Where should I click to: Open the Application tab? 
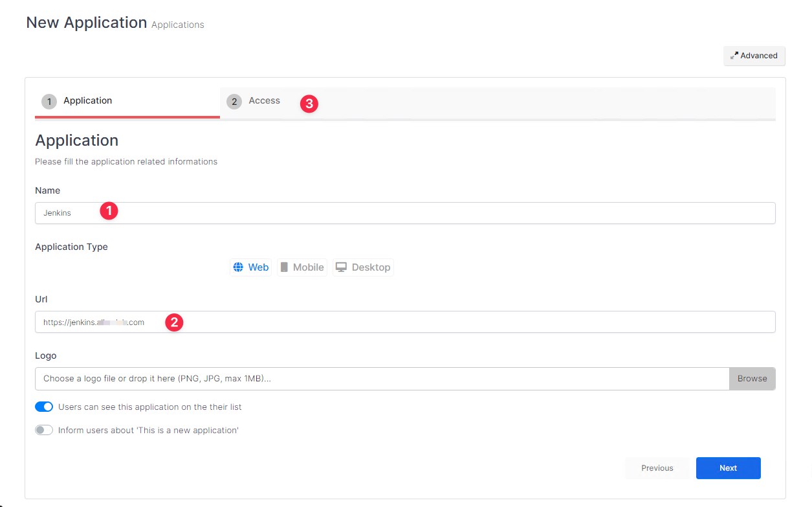(88, 101)
